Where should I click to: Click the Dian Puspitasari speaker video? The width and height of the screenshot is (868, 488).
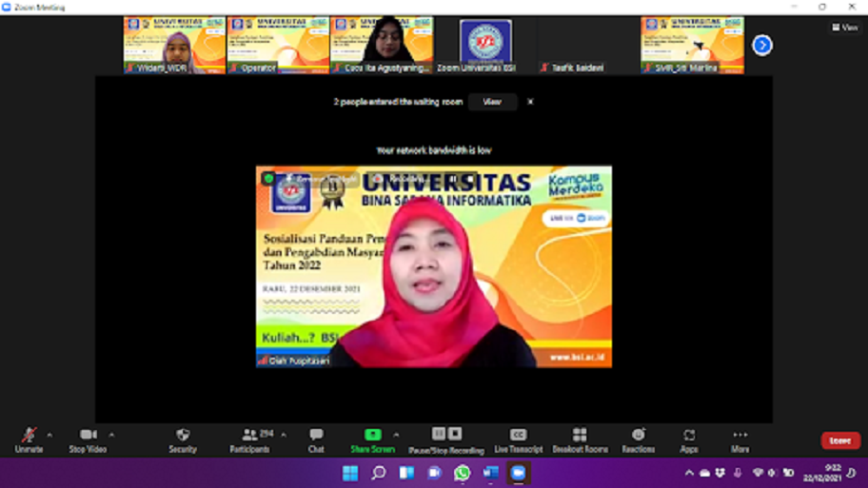click(434, 266)
